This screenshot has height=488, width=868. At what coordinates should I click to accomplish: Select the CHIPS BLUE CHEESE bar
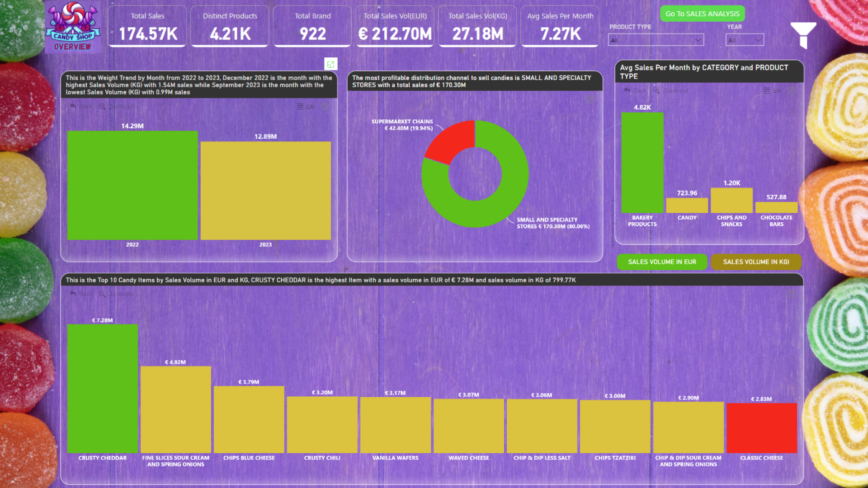(249, 419)
